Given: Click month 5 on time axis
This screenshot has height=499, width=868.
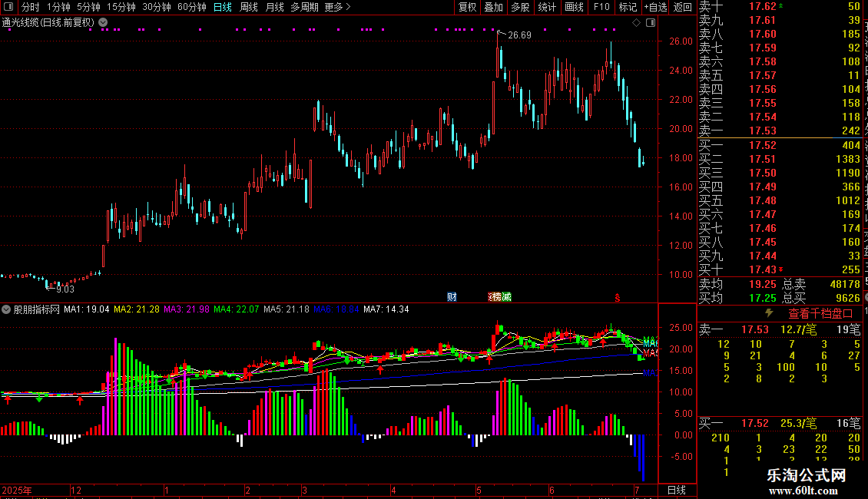Looking at the screenshot, I should point(479,490).
